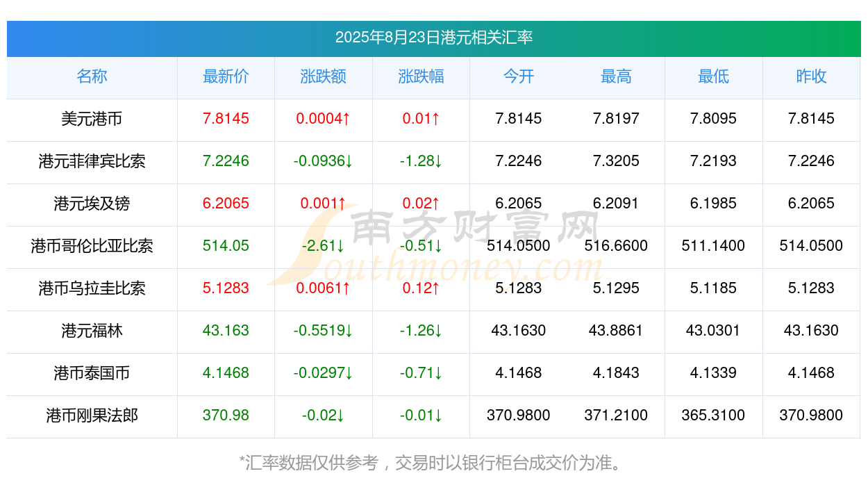Click the 名称 column header
This screenshot has height=485, width=868.
click(92, 76)
